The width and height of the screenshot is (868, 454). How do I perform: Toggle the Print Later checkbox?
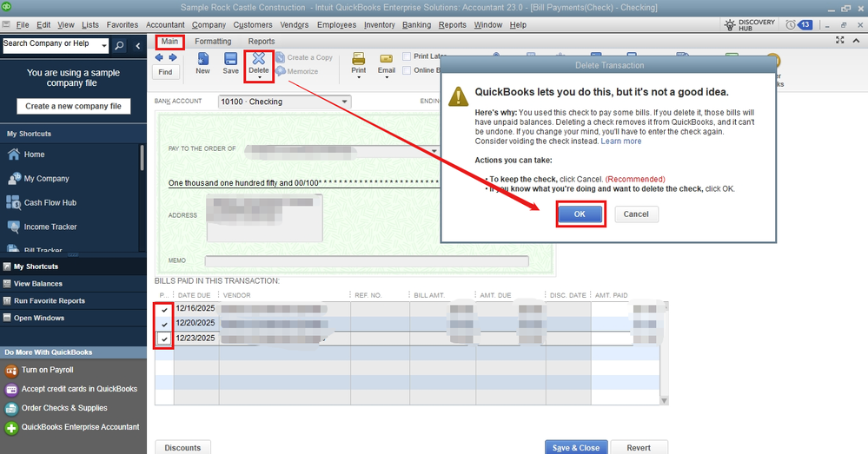407,56
